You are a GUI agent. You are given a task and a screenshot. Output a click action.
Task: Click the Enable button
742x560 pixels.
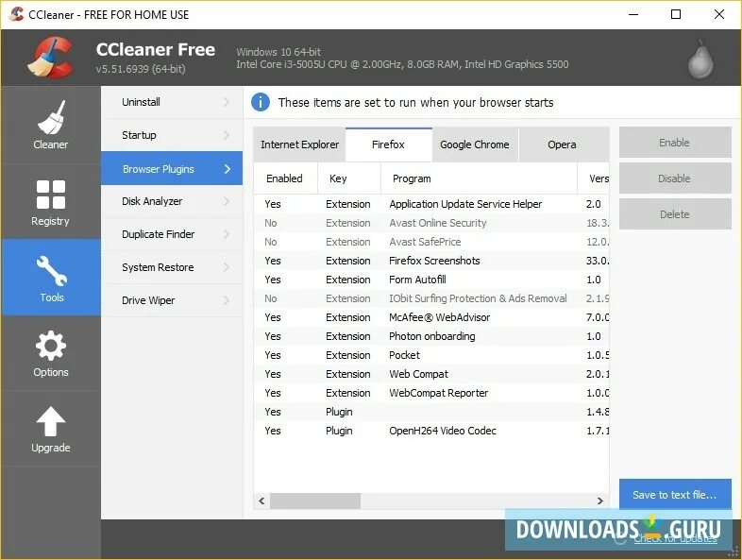[x=675, y=143]
